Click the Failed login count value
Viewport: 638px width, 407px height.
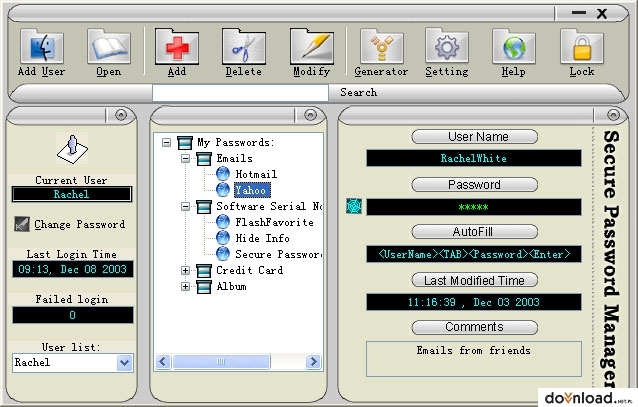pyautogui.click(x=72, y=315)
